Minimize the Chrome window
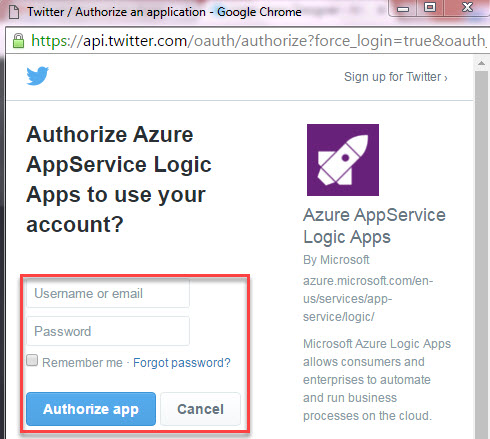The height and width of the screenshot is (439, 490). coord(403,8)
